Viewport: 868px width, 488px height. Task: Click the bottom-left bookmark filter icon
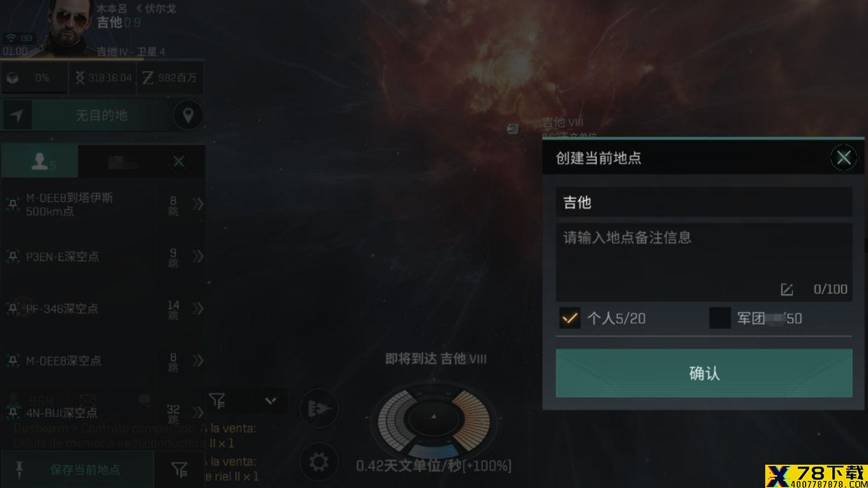tap(179, 470)
